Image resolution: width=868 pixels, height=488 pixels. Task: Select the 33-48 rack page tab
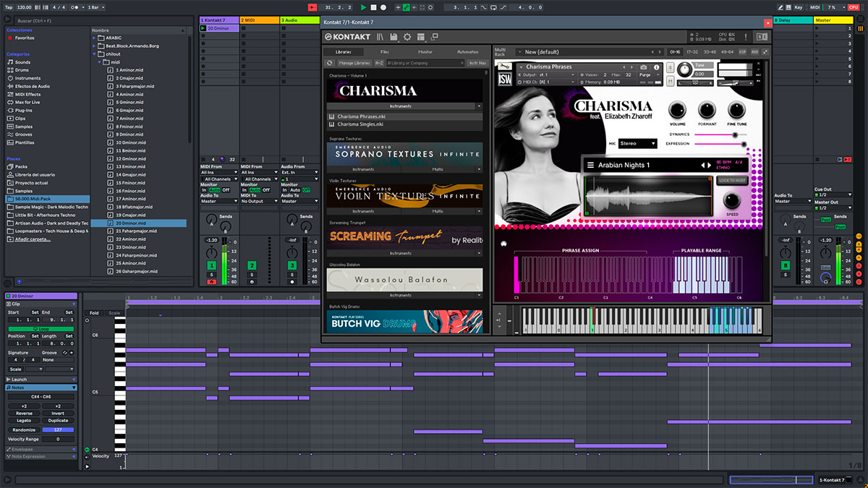(x=710, y=52)
